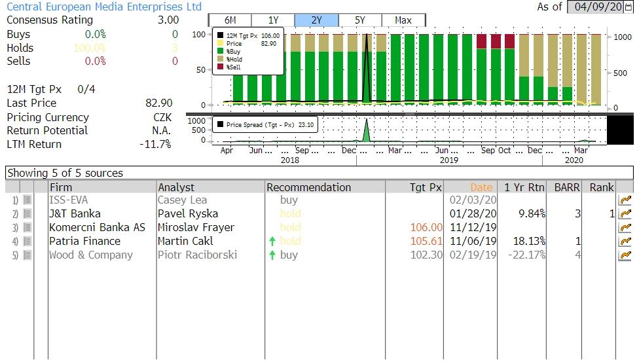Screen dimensions: 639x364
Task: Click the Showing 5 of 5 sources bar
Action: tap(319, 173)
